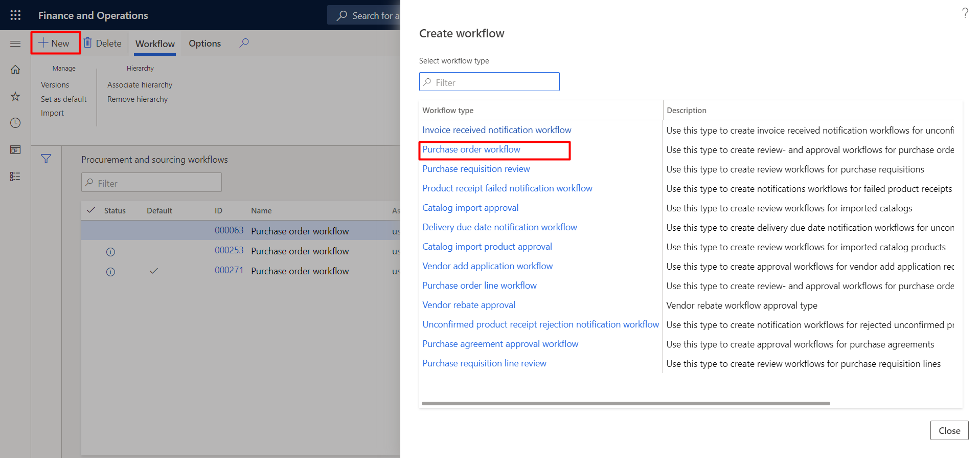
Task: Click horizontal scrollbar in workflow type list
Action: 626,403
